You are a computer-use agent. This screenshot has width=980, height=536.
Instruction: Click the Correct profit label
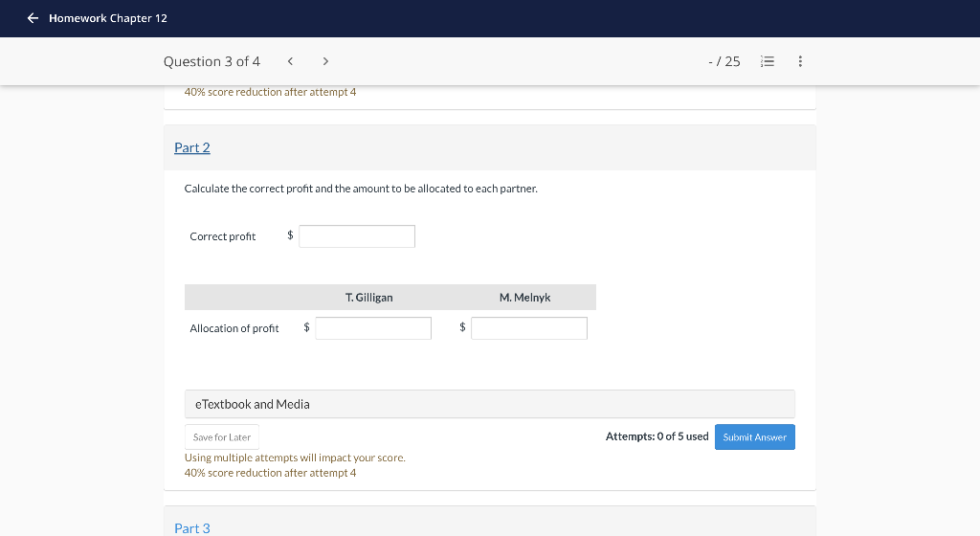click(x=222, y=236)
